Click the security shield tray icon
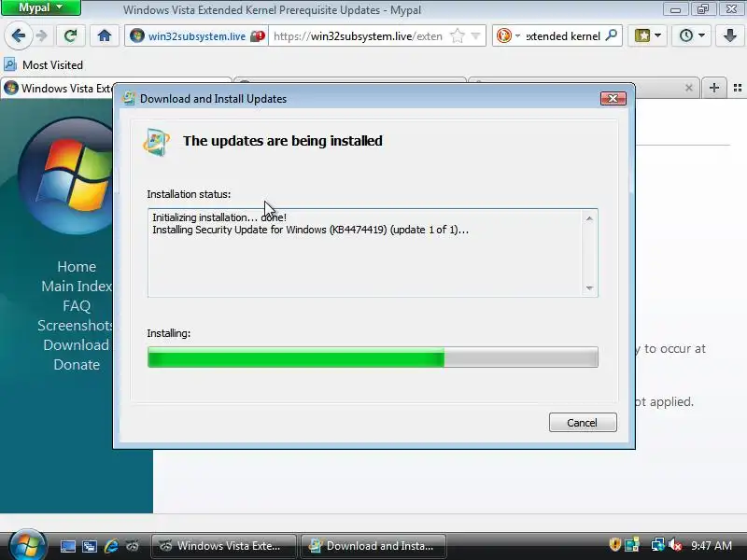The height and width of the screenshot is (560, 747). 615,544
